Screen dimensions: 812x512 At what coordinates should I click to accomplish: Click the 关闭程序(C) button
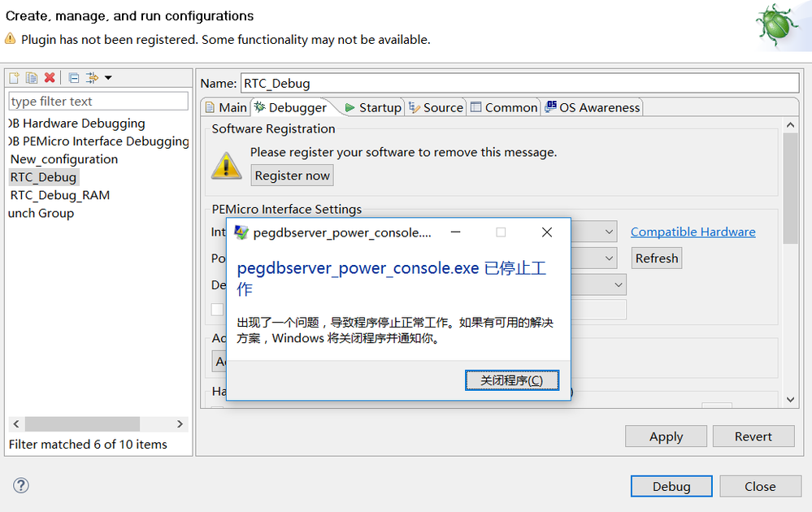[511, 380]
